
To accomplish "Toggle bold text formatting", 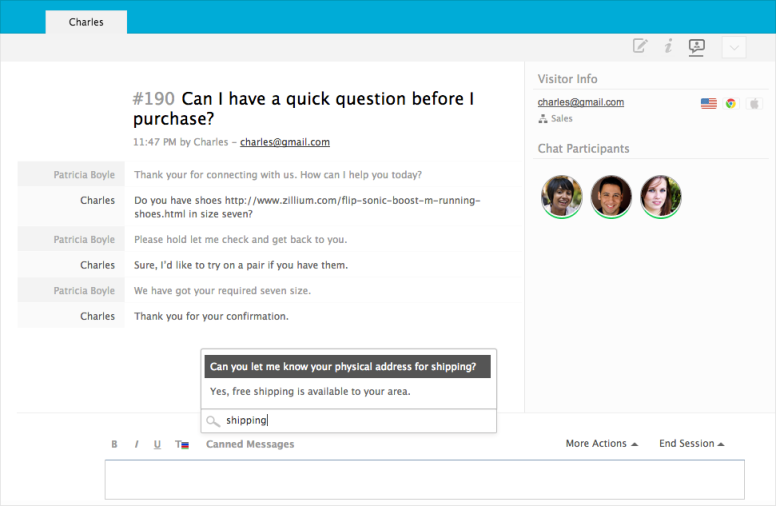I will pyautogui.click(x=114, y=444).
